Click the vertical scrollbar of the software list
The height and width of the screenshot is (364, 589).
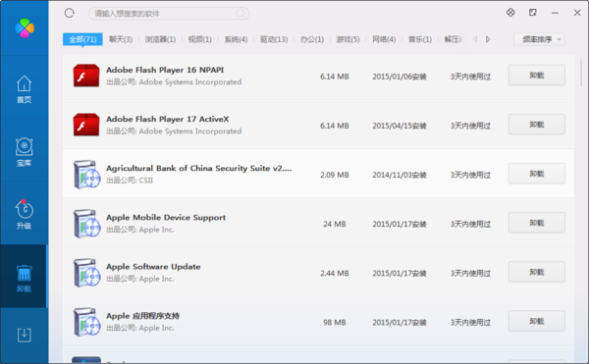click(581, 73)
